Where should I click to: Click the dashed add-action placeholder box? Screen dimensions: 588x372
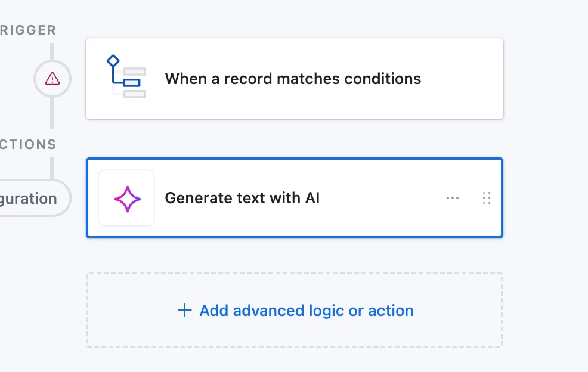point(295,310)
